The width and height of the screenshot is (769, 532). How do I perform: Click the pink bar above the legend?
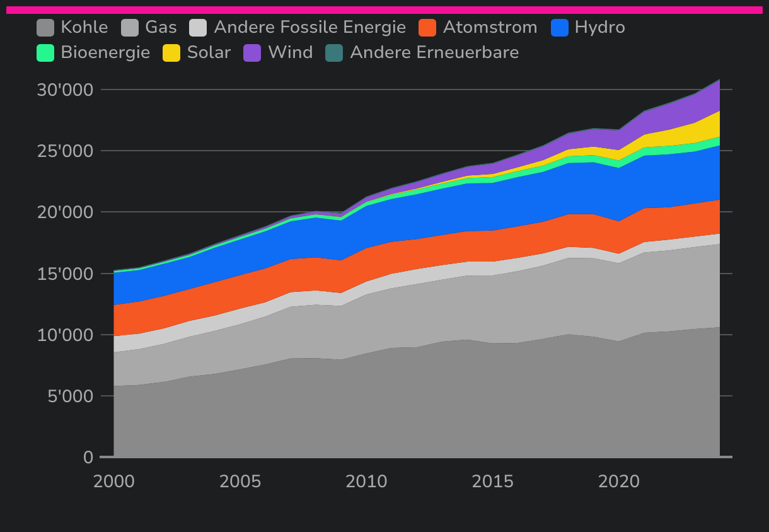coord(384,10)
